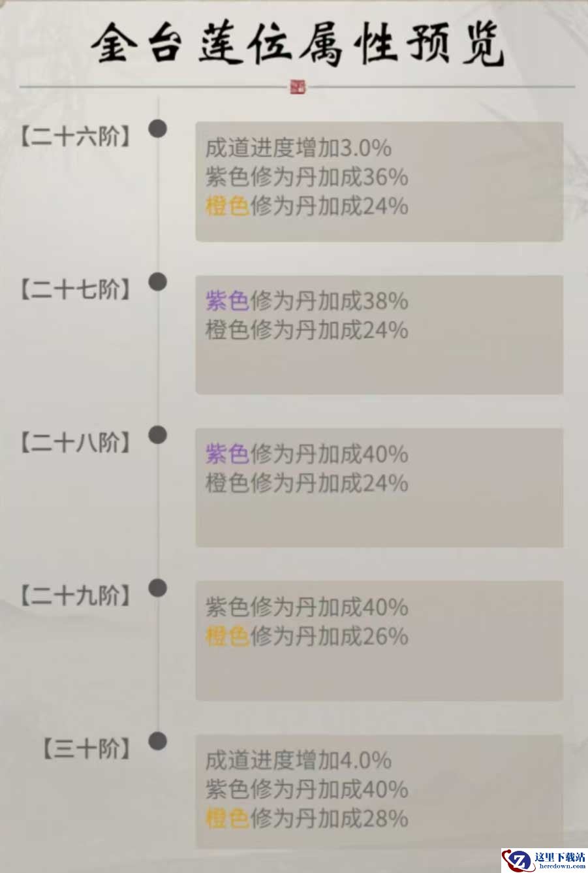The width and height of the screenshot is (588, 873).
Task: Click the 【三十阶】 tier label
Action: point(86,749)
